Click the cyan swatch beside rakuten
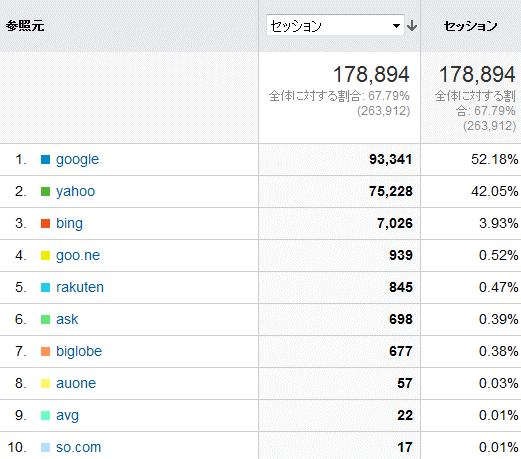Screen dimensions: 521x459 (45, 287)
